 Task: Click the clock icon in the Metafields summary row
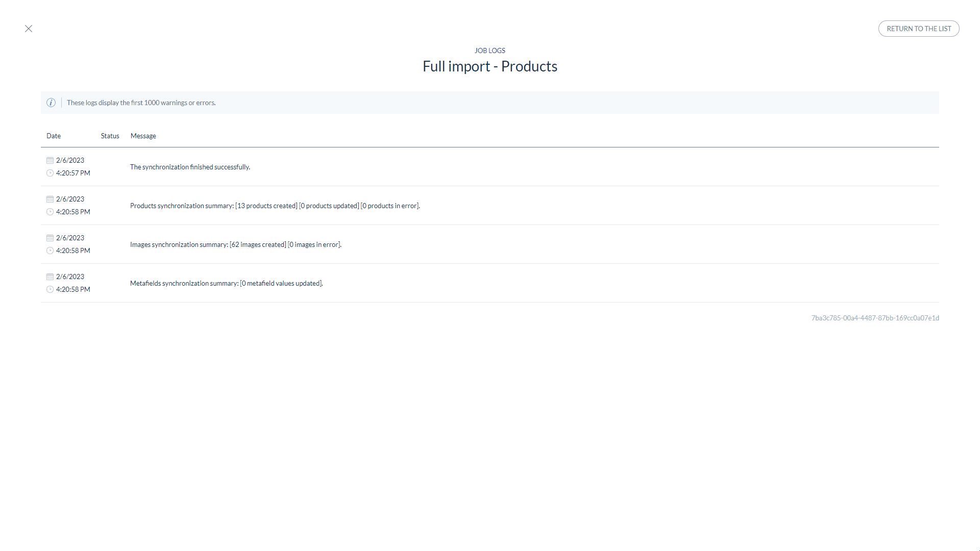tap(50, 289)
